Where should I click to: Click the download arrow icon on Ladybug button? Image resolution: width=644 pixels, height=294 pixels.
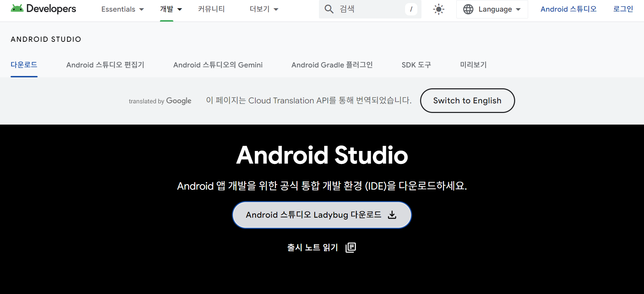click(392, 215)
